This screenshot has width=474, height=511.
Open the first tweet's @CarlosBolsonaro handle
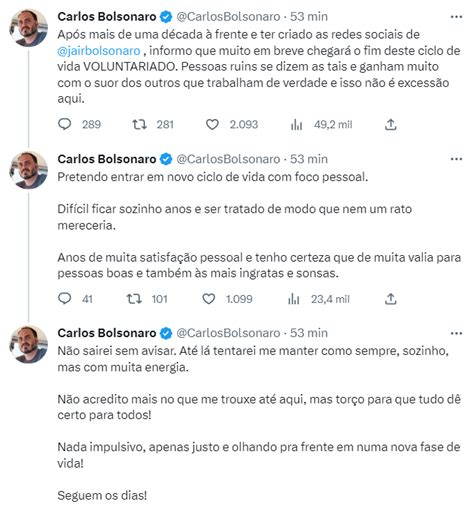tap(228, 17)
